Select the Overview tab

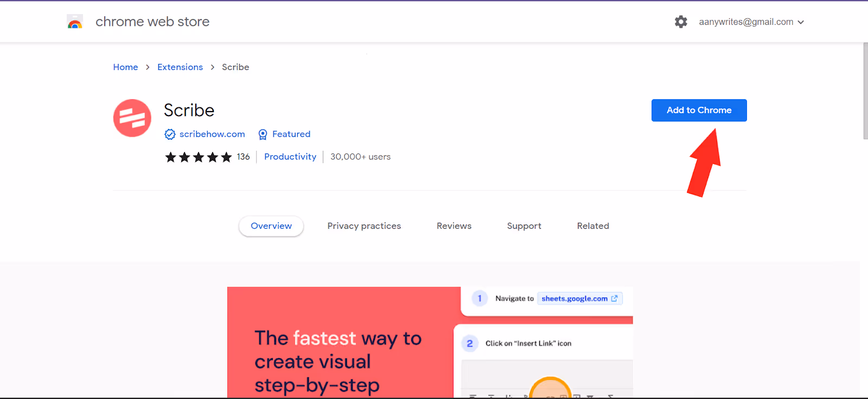pos(271,226)
